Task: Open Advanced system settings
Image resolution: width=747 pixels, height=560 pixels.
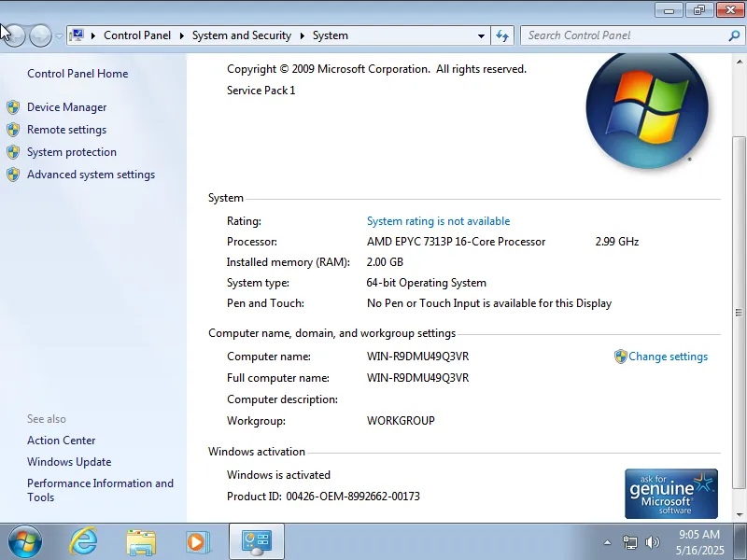Action: point(91,175)
